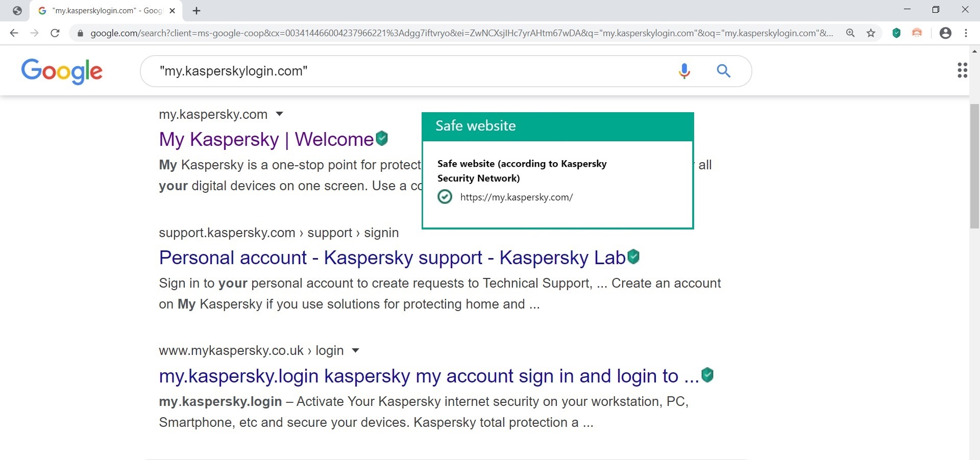This screenshot has width=980, height=460.
Task: Minimize the Chrome window
Action: (x=907, y=10)
